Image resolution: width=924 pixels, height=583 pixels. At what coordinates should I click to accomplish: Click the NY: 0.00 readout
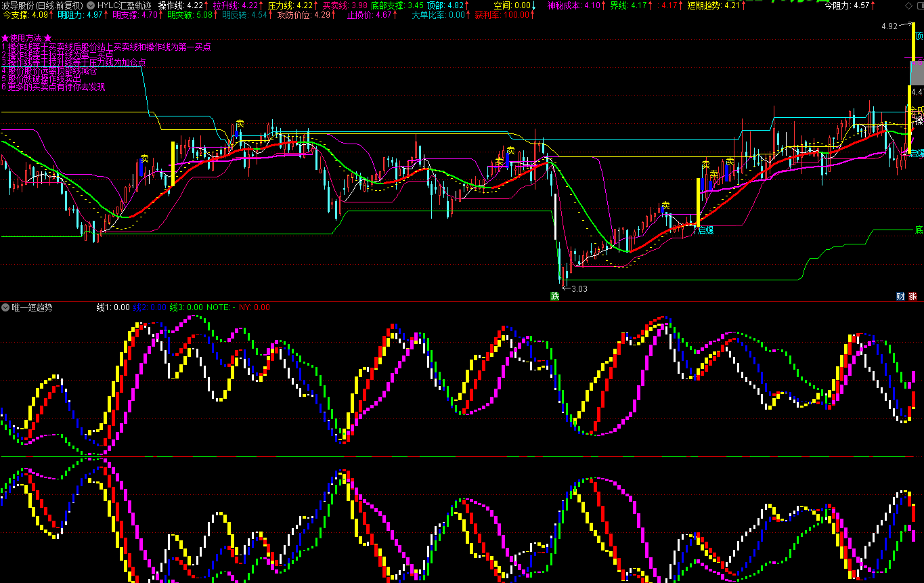pyautogui.click(x=255, y=307)
